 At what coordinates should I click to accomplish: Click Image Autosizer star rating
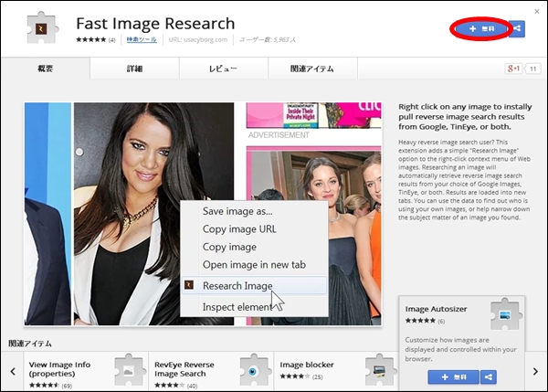click(420, 321)
